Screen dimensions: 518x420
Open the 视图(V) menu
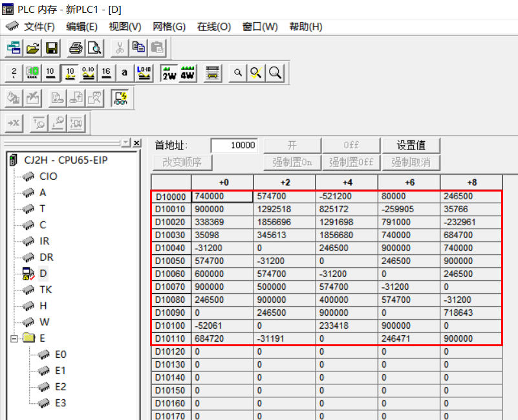pos(125,27)
